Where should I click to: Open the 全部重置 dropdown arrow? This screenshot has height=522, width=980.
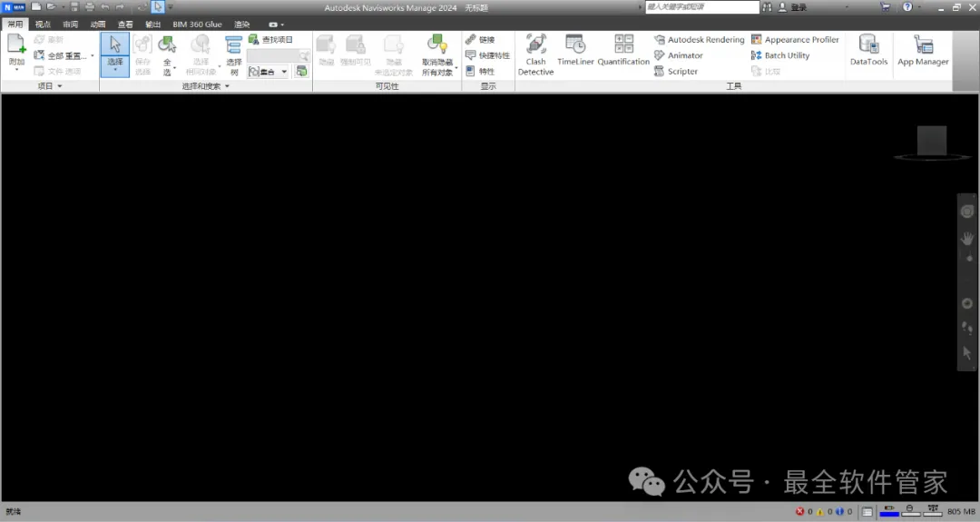click(x=93, y=55)
